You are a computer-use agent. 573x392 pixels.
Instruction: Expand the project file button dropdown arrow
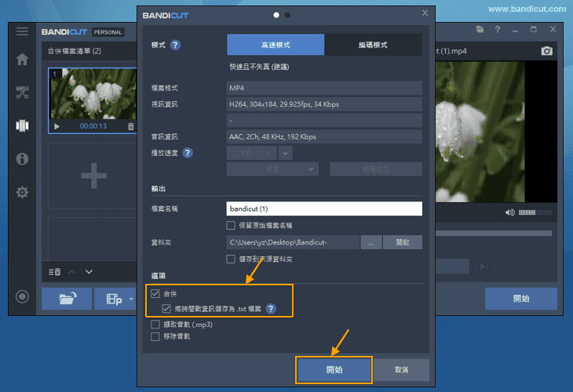pyautogui.click(x=131, y=299)
